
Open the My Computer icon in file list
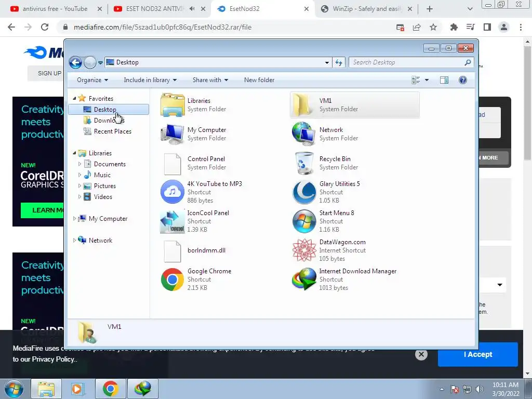point(172,134)
